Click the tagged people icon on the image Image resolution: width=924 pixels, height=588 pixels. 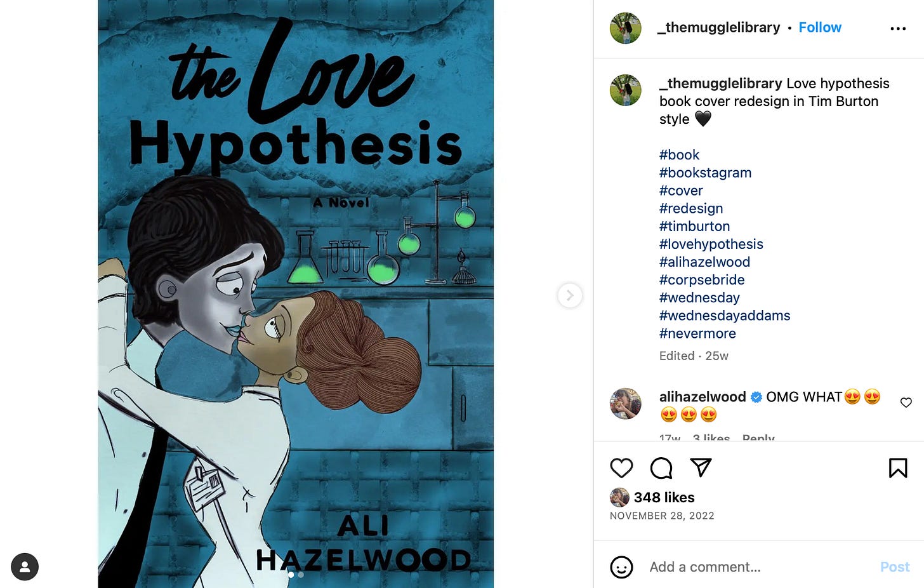click(25, 567)
